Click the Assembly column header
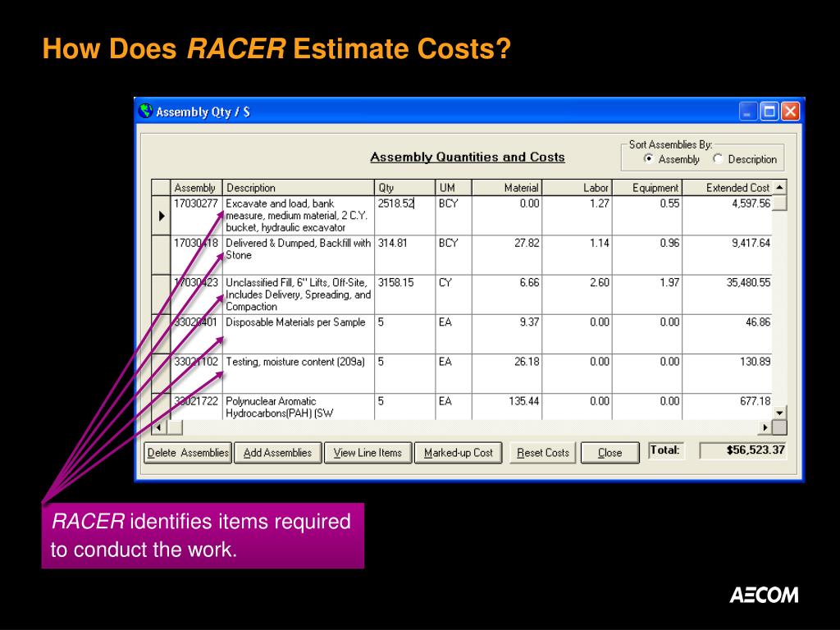 click(196, 188)
